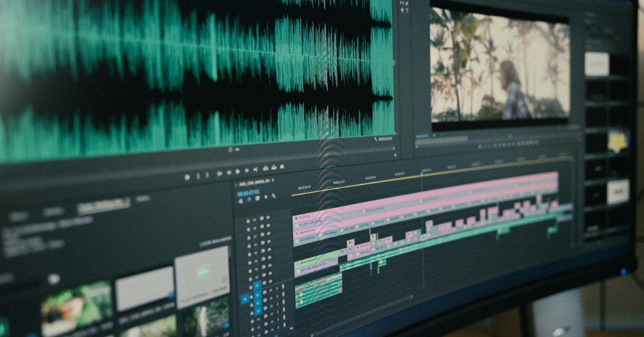Step back one frame in source monitor
This screenshot has height=337, width=644.
click(x=229, y=173)
